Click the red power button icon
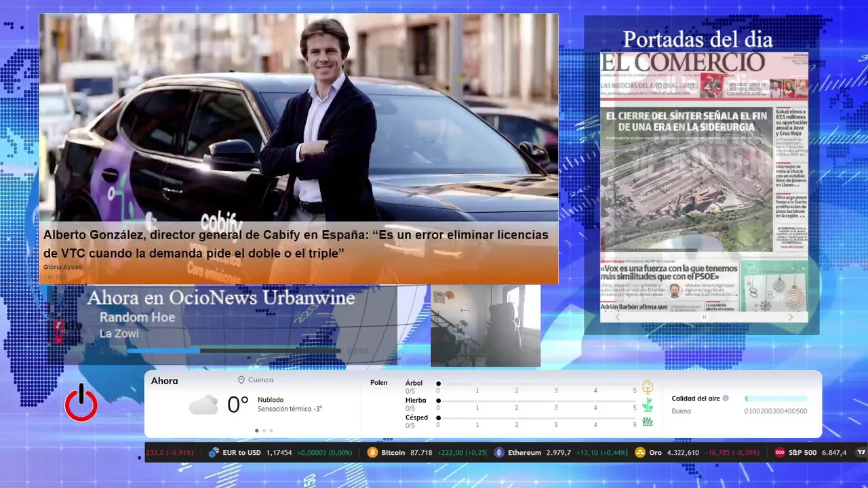Viewport: 868px width, 488px height. 81,403
